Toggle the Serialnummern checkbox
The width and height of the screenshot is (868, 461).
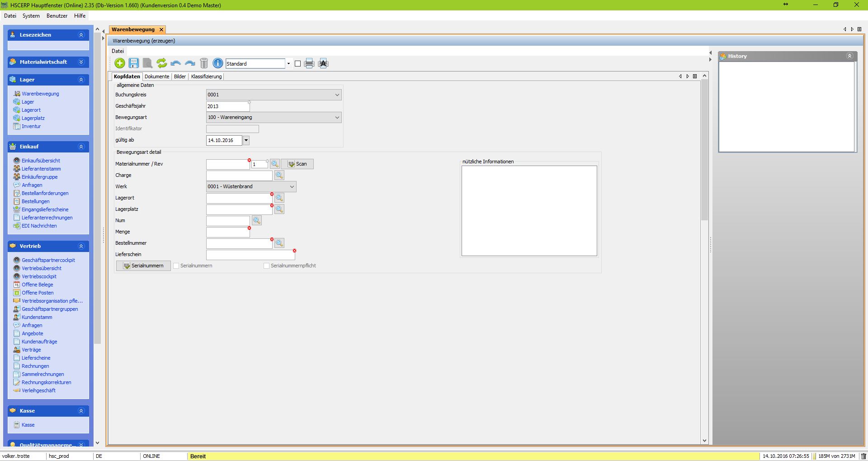pyautogui.click(x=176, y=266)
